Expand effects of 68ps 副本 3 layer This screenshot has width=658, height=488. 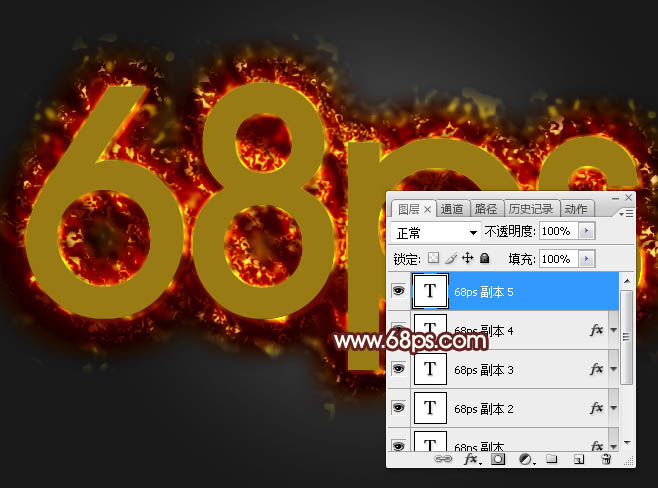(614, 369)
